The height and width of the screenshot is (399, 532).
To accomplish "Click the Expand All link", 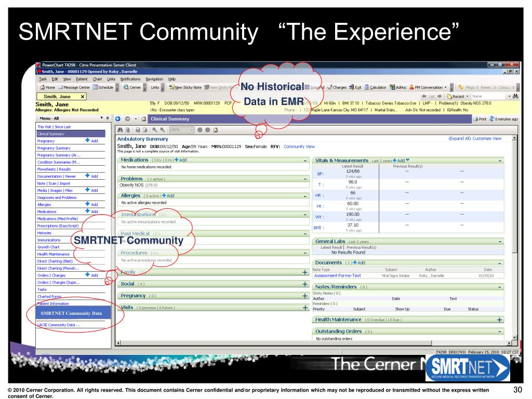I will click(460, 138).
